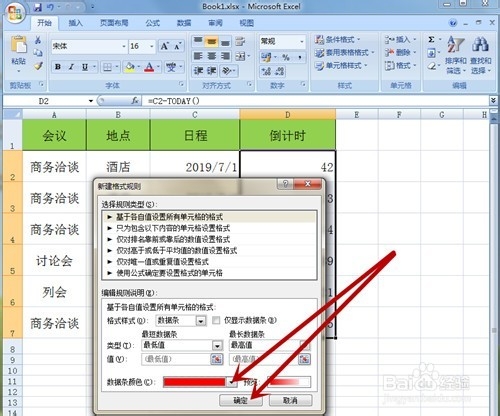Toggle bold formatting
This screenshot has width=500, height=416.
click(x=58, y=67)
